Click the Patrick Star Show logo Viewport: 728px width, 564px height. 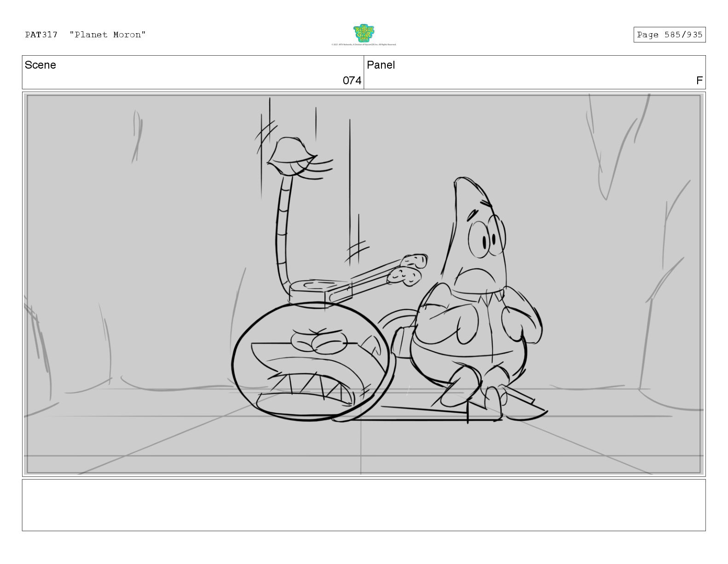coord(364,33)
